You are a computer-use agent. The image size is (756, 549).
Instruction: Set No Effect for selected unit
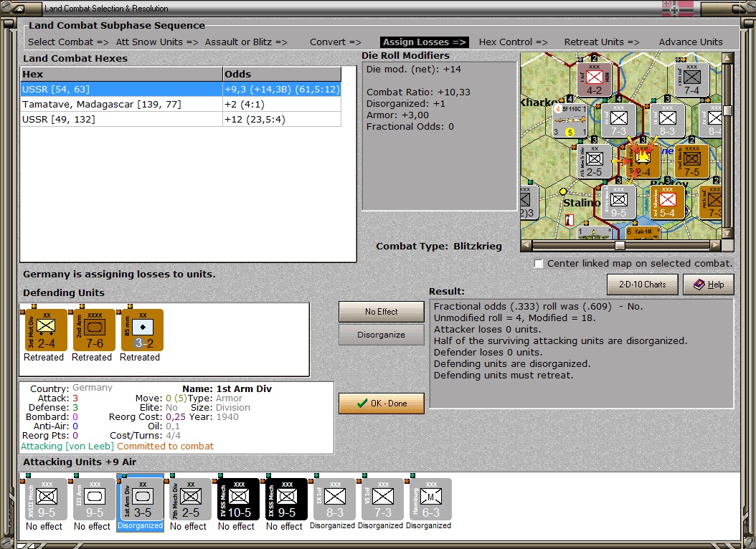click(382, 312)
